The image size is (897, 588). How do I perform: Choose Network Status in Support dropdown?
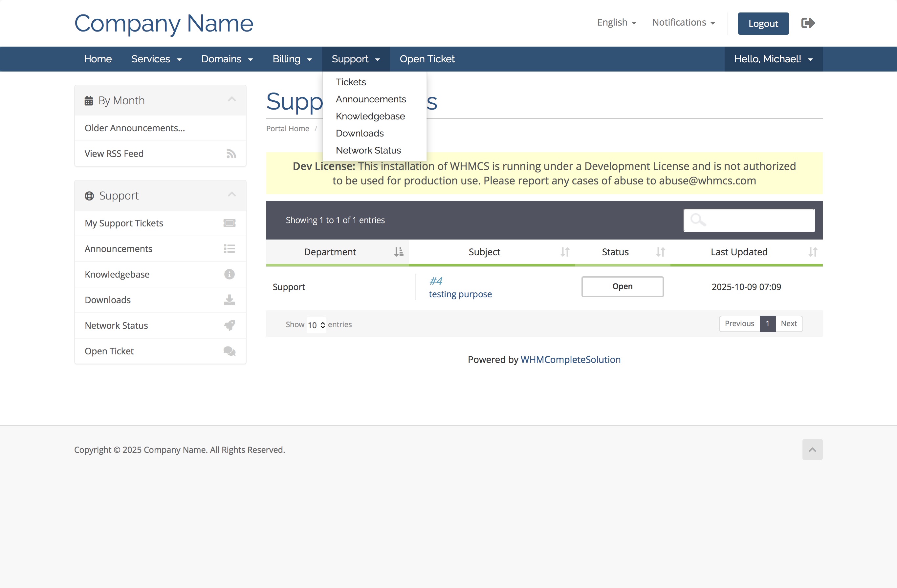[368, 150]
